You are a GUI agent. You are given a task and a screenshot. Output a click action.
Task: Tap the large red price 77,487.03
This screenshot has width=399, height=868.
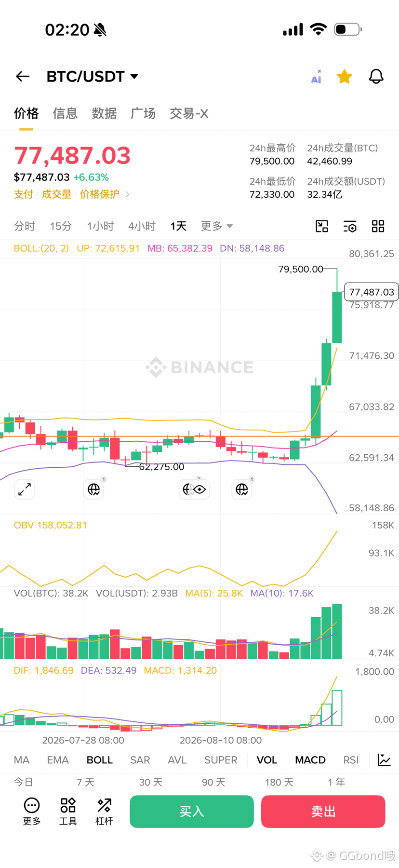(72, 155)
